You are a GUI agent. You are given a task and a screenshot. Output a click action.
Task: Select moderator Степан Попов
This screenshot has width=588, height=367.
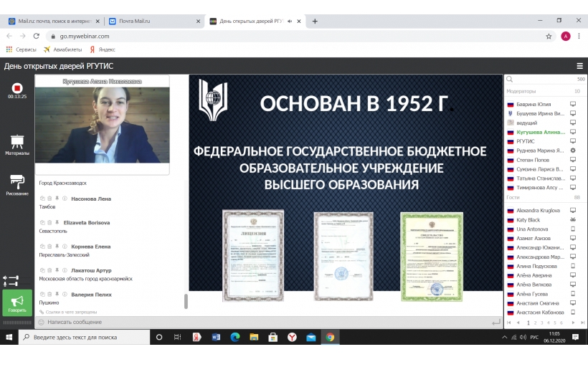pos(533,160)
